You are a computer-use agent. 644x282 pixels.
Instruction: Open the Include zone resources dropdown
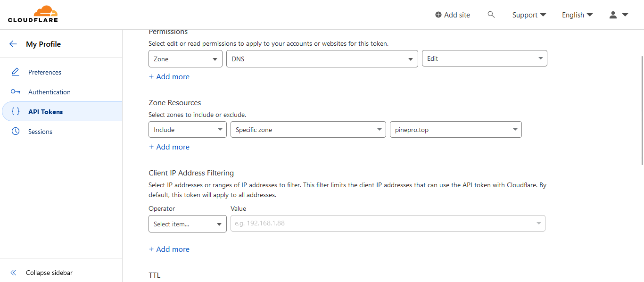pos(188,130)
